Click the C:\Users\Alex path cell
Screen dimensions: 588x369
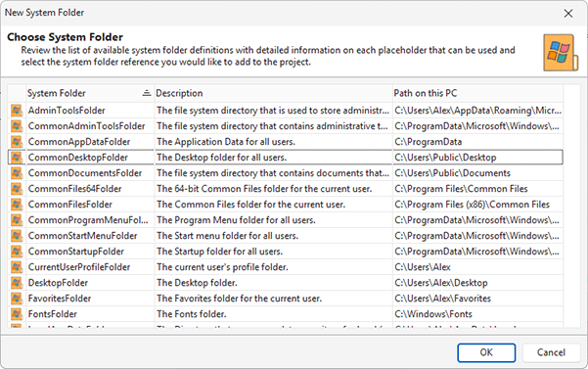pos(477,267)
